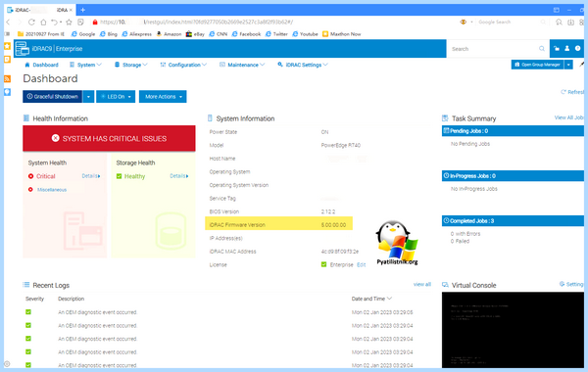Click the iDRAC Firmware Version value 5.00.00.00
The width and height of the screenshot is (588, 372).
333,225
